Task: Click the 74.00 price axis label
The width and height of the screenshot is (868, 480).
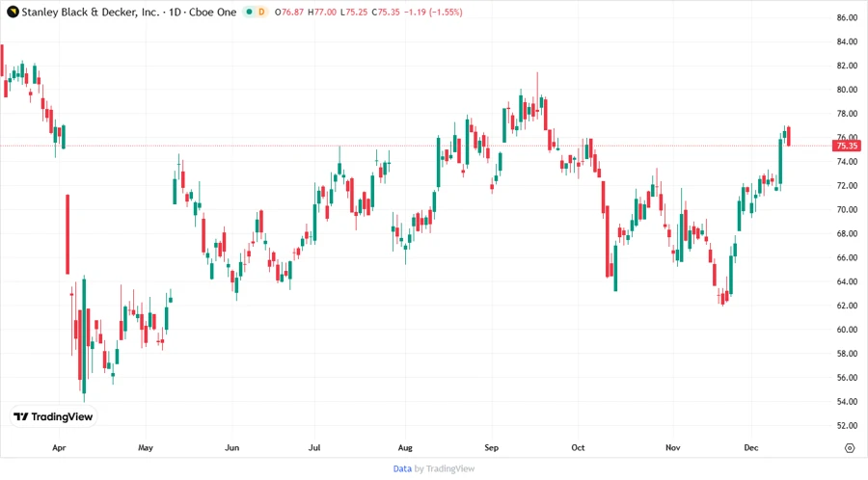Action: (x=847, y=162)
